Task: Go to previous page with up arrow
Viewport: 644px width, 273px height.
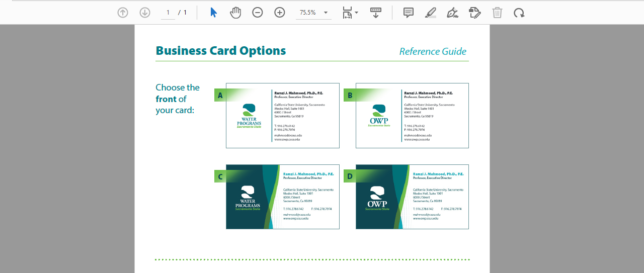Action: (x=123, y=13)
